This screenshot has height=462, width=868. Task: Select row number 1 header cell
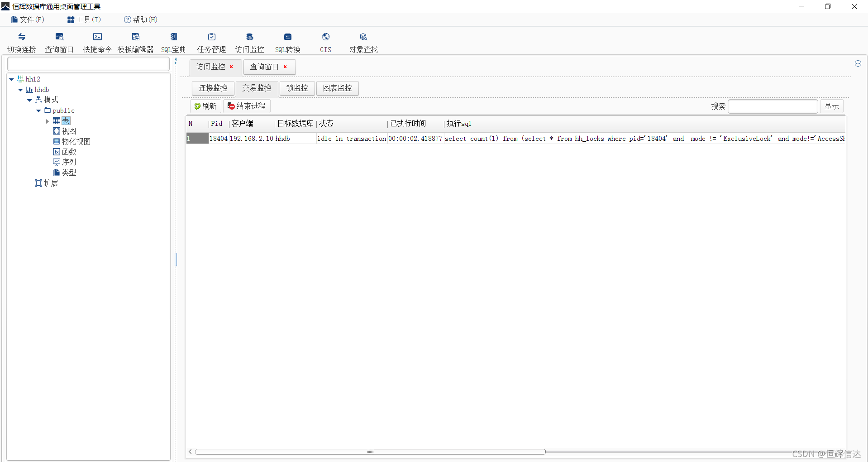[197, 139]
